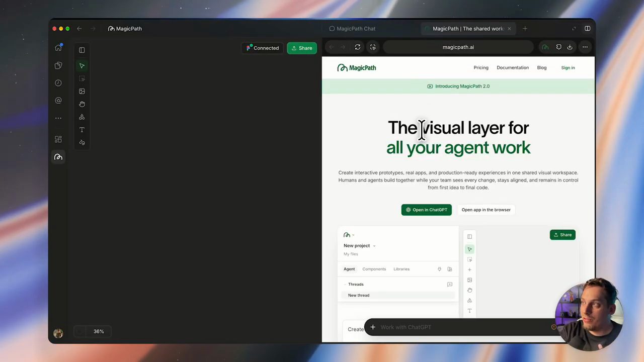Click the Connected status button

pyautogui.click(x=263, y=48)
